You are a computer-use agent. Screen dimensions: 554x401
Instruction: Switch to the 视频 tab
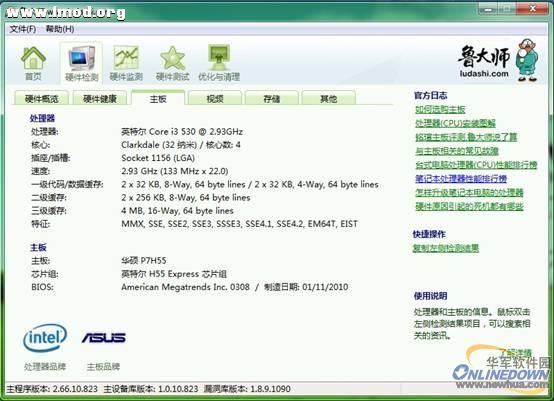(x=215, y=99)
